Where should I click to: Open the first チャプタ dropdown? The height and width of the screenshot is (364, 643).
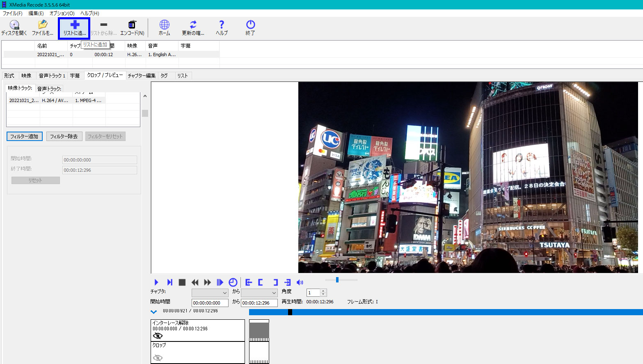tap(210, 293)
